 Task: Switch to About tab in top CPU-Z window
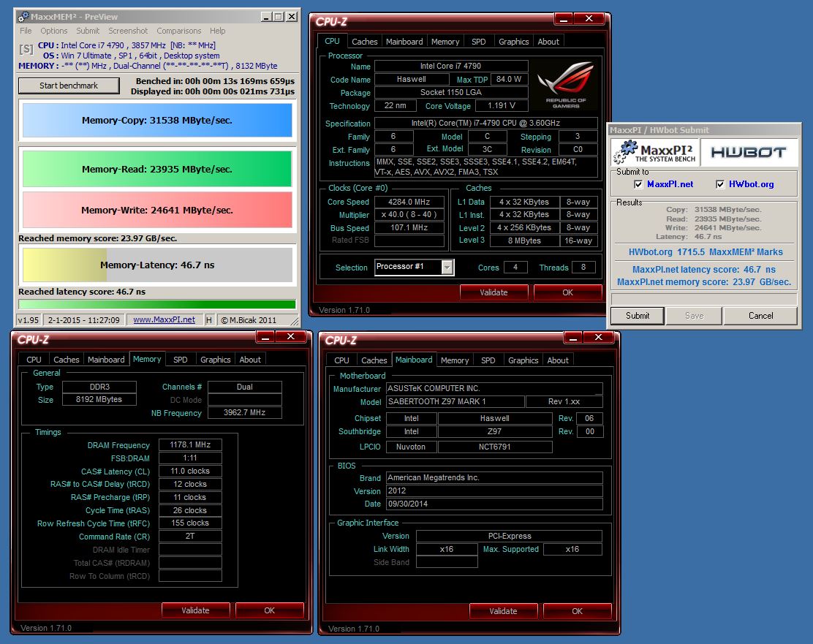click(548, 42)
